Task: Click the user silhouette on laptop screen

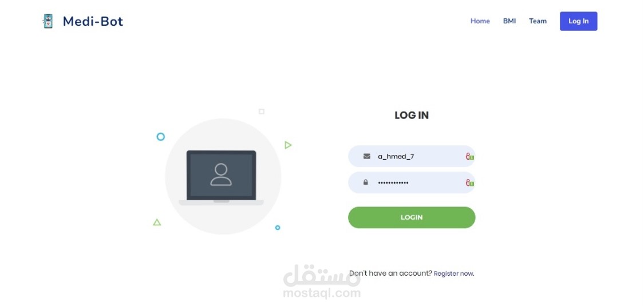Action: click(x=221, y=174)
